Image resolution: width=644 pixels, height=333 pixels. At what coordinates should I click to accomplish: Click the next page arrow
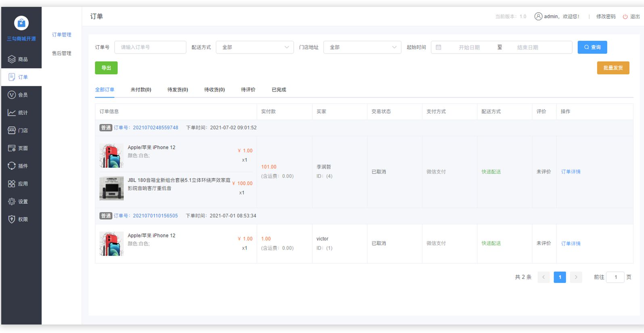click(x=576, y=277)
